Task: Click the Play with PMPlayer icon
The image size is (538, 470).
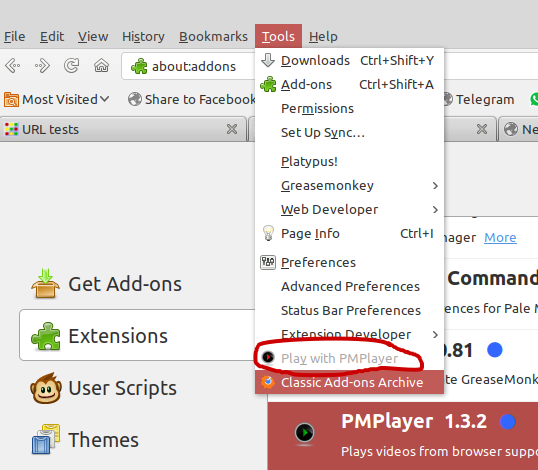Action: coord(268,357)
